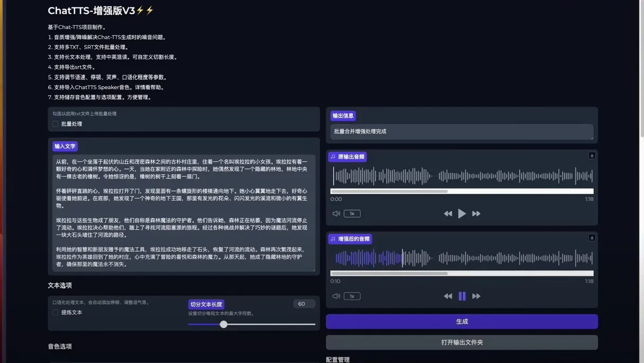Image resolution: width=644 pixels, height=363 pixels.
Task: Click the 输入文字 label tag
Action: pos(65,146)
